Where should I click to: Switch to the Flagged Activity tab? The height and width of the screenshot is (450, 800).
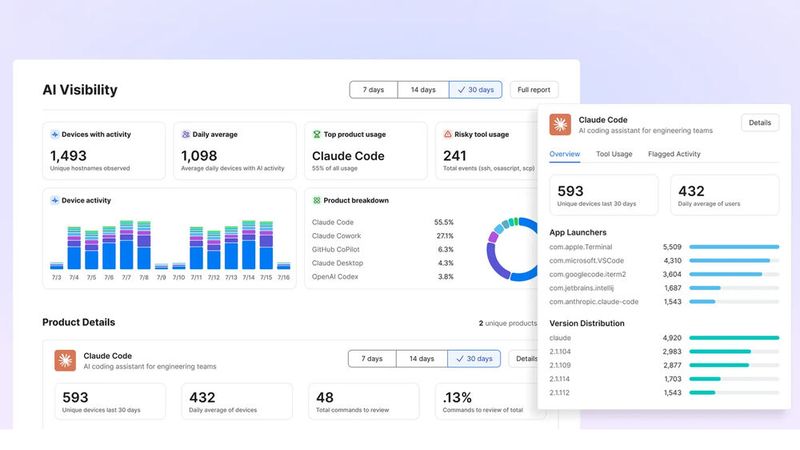tap(674, 154)
